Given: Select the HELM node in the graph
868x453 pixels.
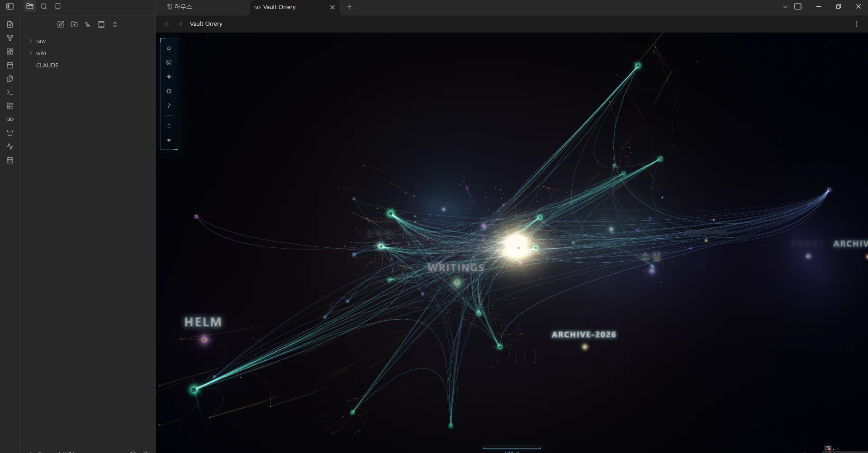Looking at the screenshot, I should [x=204, y=339].
